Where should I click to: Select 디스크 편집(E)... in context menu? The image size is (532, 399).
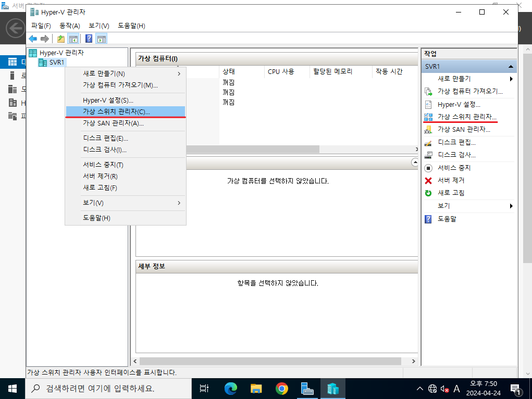[x=126, y=139]
